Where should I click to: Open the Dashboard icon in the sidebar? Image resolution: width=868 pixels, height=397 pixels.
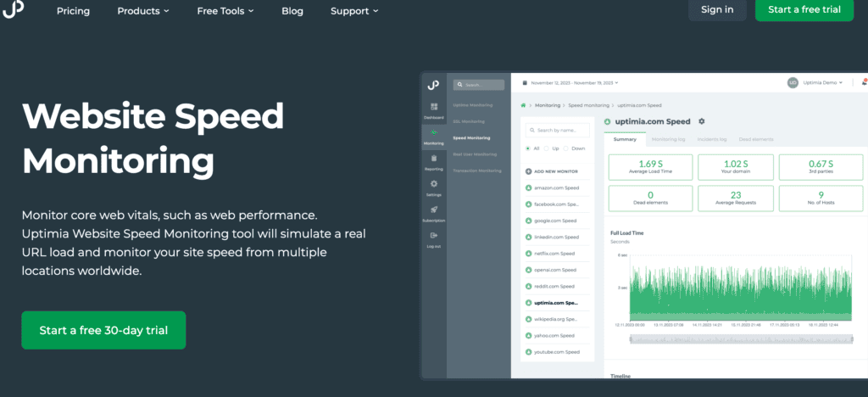[x=434, y=108]
